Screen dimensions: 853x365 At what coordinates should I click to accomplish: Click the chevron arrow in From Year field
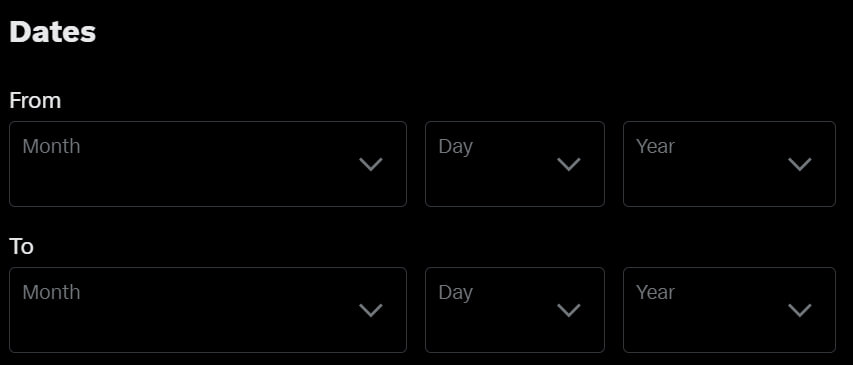click(x=800, y=164)
